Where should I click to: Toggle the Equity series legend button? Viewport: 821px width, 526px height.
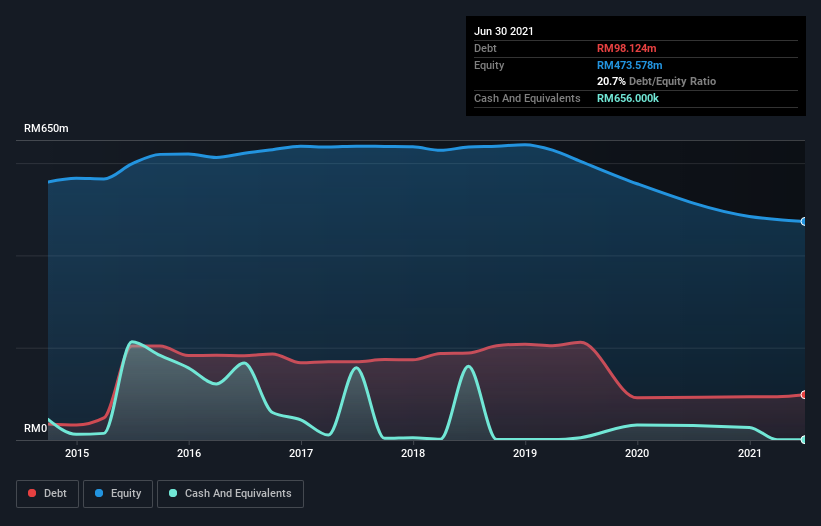point(118,494)
